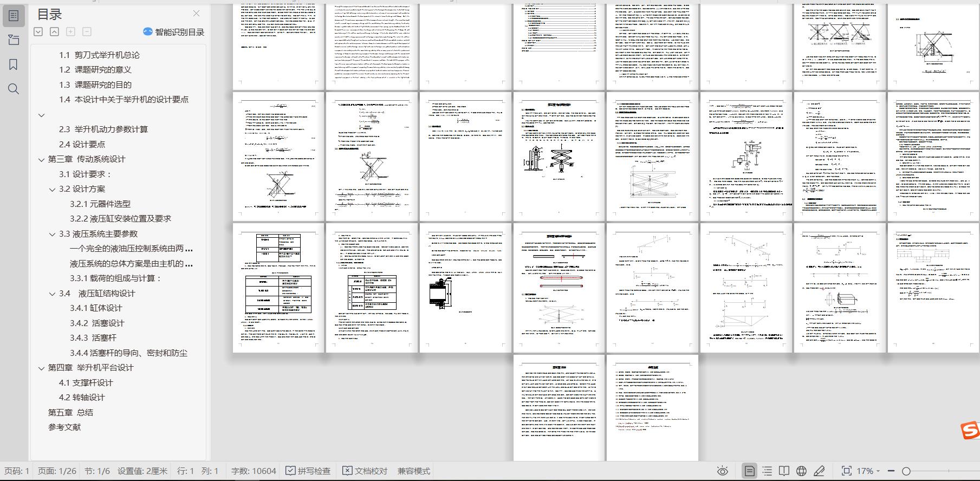980x481 pixels.
Task: Open the find and search sidebar icon
Action: tap(14, 89)
